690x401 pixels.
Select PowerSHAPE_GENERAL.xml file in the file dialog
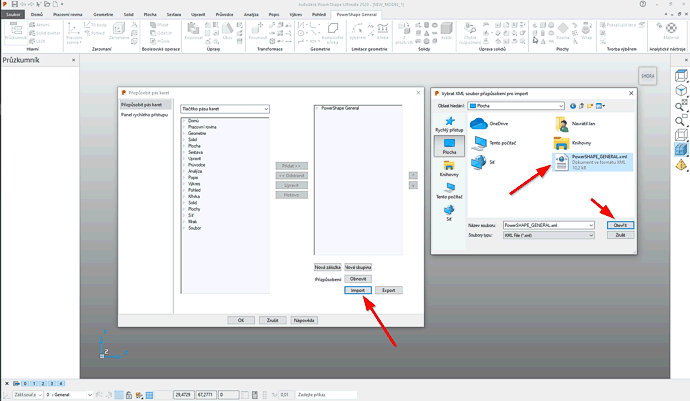pyautogui.click(x=592, y=162)
